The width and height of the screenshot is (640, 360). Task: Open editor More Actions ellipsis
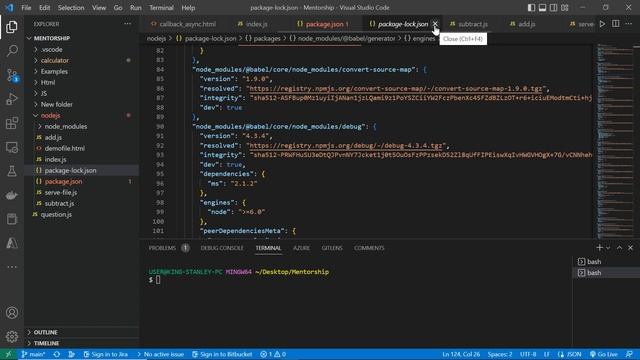tap(629, 24)
